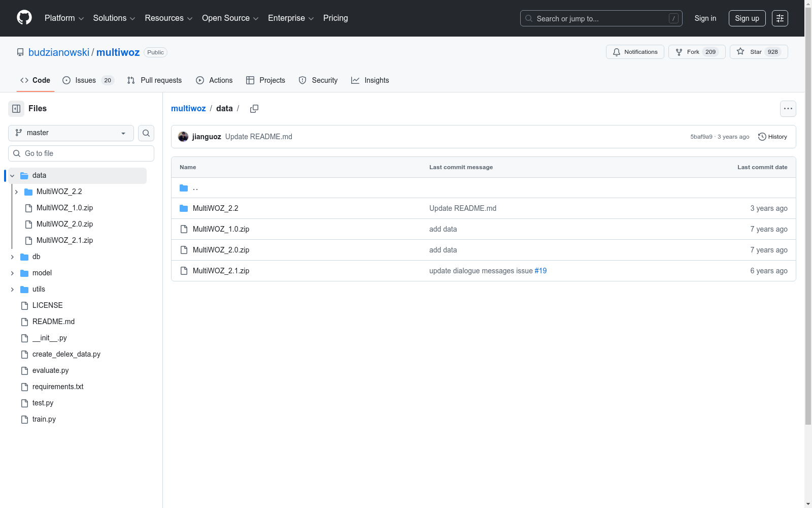Click the repository icon before budzianowski

point(20,52)
